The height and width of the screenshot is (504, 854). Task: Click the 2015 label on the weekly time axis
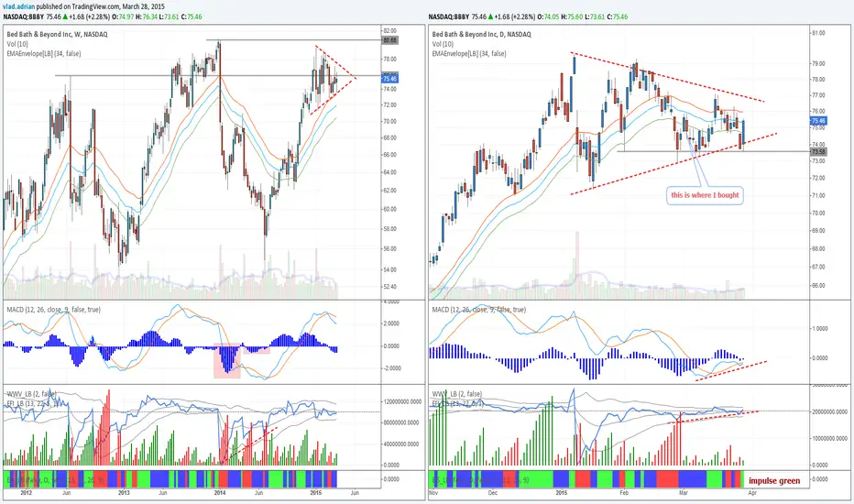point(316,493)
